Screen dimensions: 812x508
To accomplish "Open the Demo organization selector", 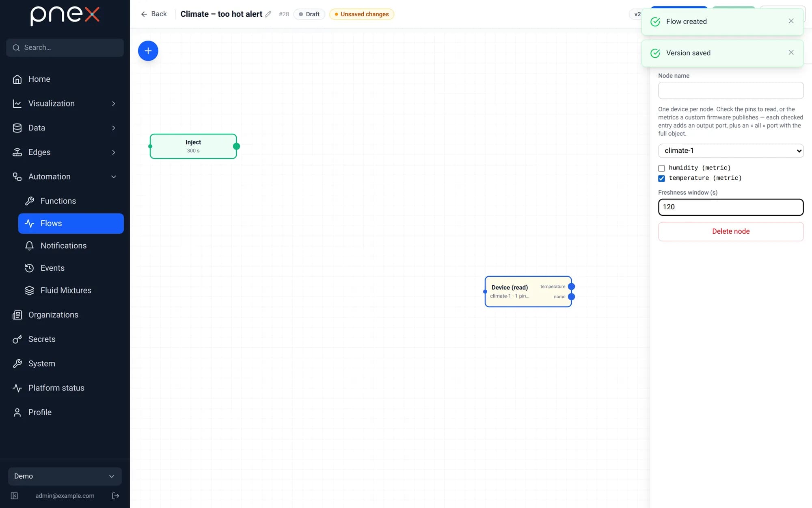I will click(65, 476).
